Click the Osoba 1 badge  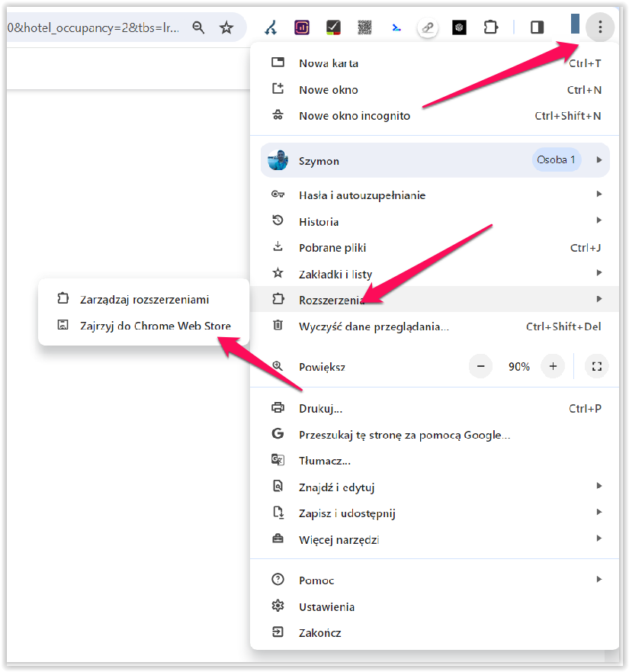click(x=556, y=160)
